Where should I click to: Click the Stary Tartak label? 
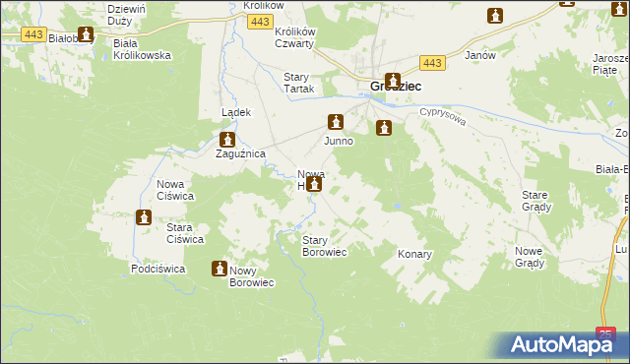click(x=299, y=83)
